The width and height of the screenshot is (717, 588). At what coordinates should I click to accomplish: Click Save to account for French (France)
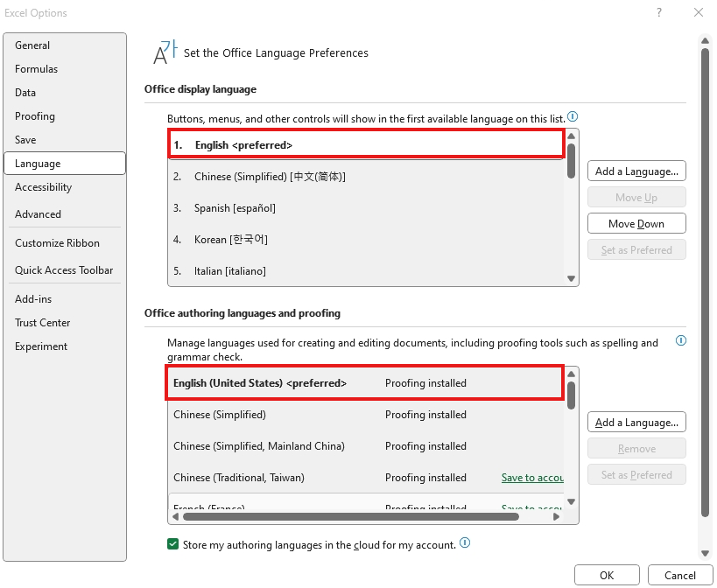[532, 508]
